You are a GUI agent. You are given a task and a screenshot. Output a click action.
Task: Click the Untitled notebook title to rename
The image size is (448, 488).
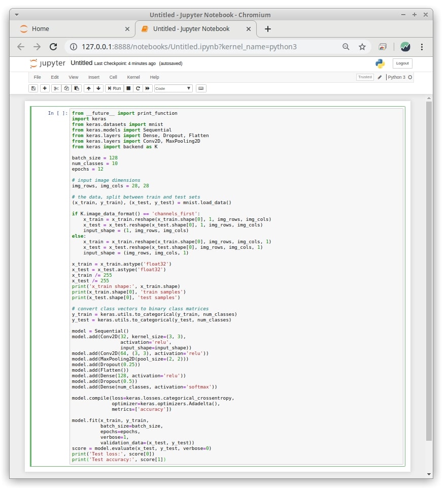coord(82,63)
